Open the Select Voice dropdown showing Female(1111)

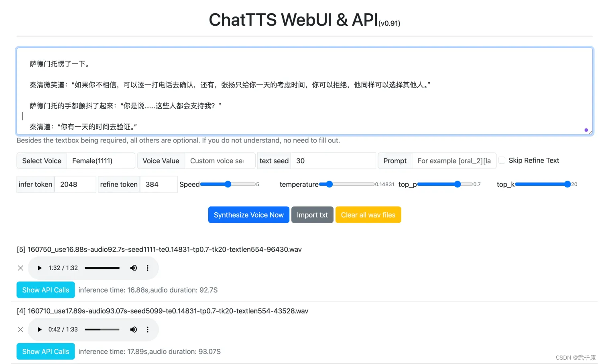[101, 161]
